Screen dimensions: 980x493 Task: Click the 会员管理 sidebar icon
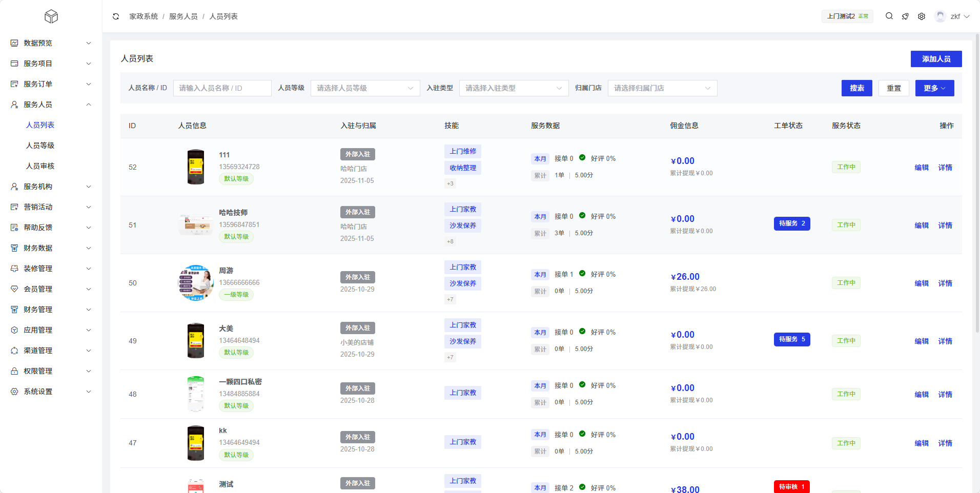[14, 289]
